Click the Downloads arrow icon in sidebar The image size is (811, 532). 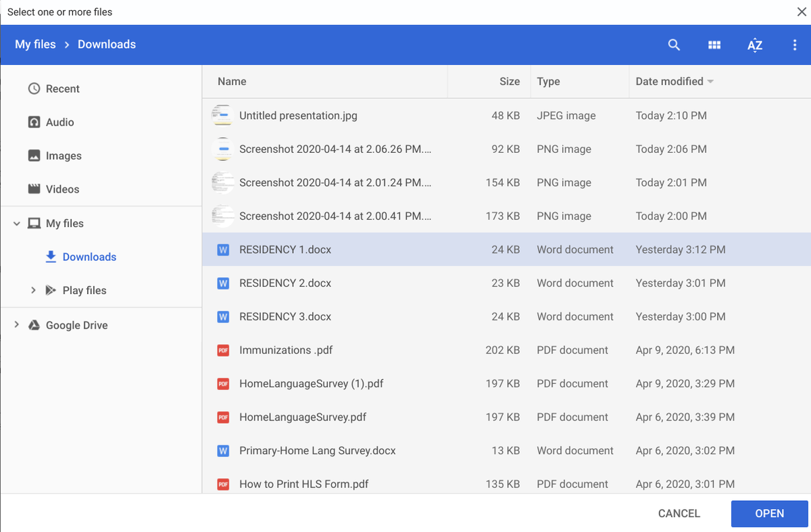[x=51, y=257]
